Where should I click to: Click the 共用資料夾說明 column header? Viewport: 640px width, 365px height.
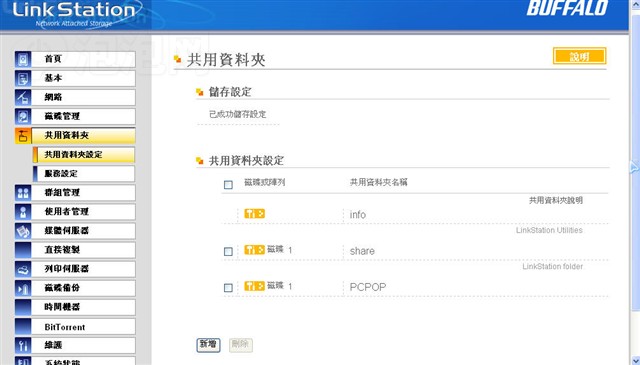point(556,200)
